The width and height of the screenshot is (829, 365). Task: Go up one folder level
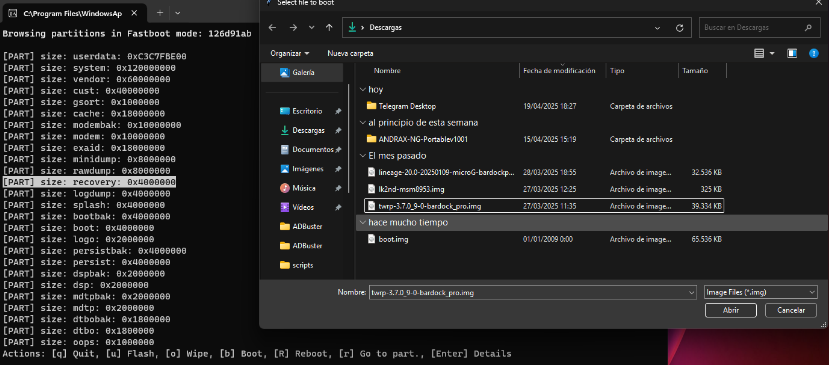329,28
